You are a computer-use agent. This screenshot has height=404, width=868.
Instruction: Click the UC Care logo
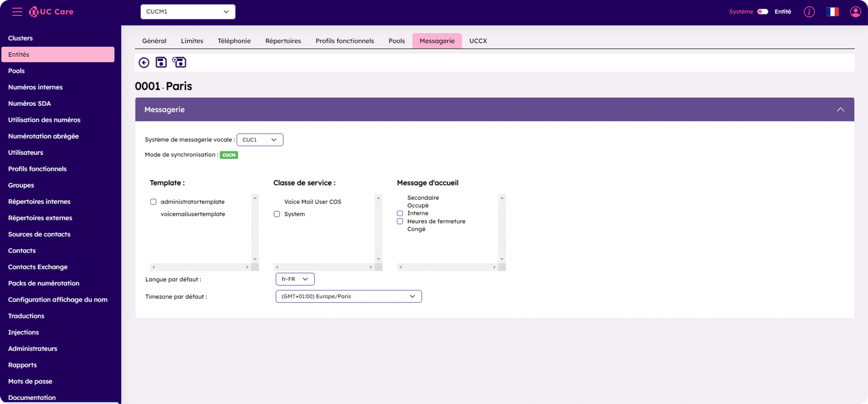[52, 12]
